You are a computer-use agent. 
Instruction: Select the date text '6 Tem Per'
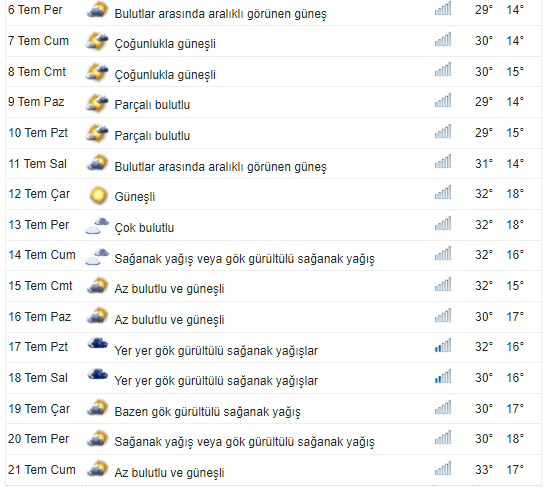35,10
